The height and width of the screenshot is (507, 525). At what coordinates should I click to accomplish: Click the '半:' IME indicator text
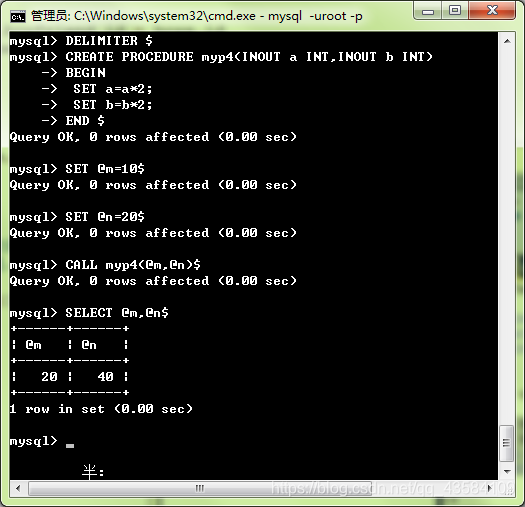pos(93,472)
